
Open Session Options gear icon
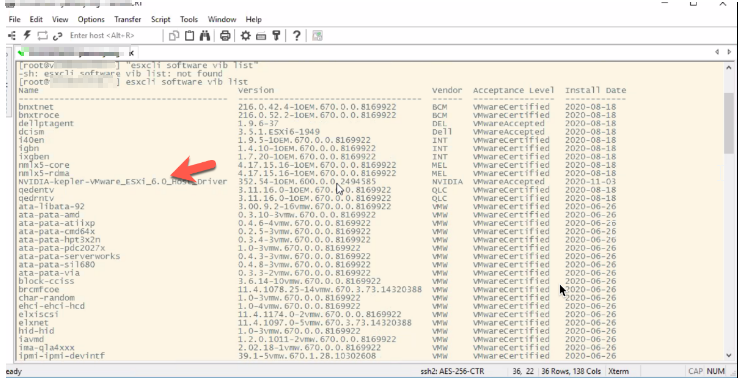pyautogui.click(x=245, y=35)
